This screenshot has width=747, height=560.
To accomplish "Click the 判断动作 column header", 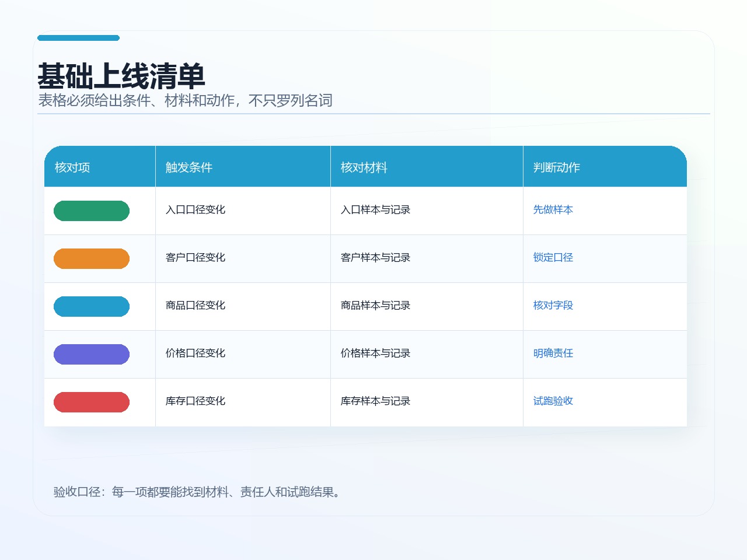I will (x=605, y=167).
